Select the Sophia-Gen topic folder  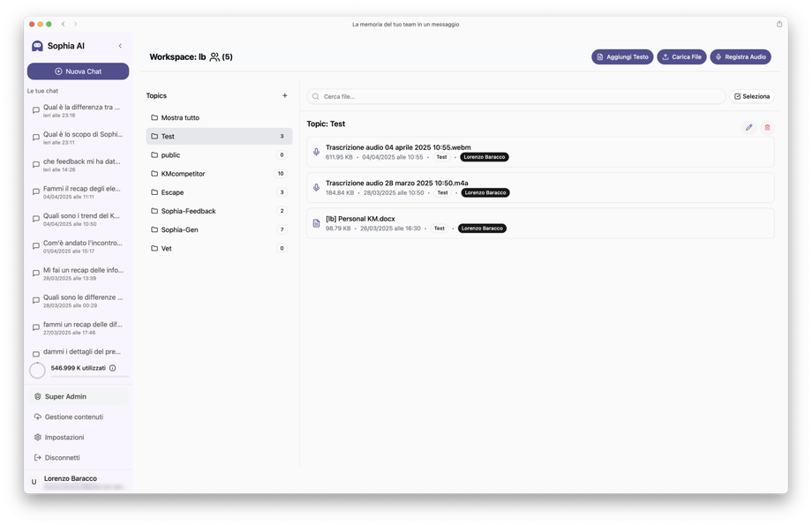pyautogui.click(x=219, y=229)
